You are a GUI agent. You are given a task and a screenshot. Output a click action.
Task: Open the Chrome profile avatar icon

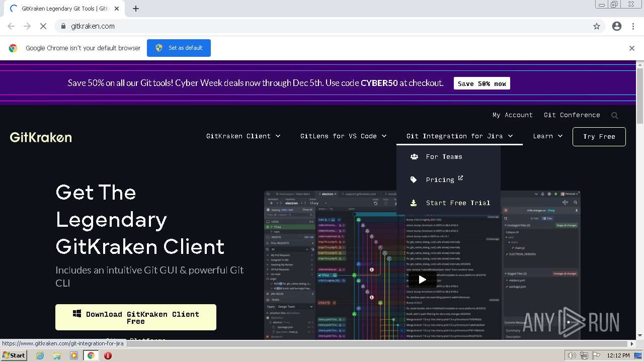pyautogui.click(x=617, y=26)
